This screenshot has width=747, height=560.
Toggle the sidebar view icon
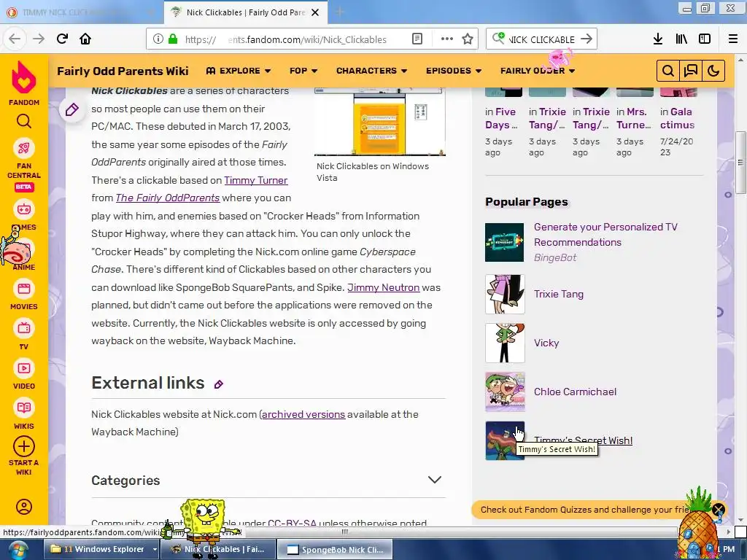(x=705, y=39)
